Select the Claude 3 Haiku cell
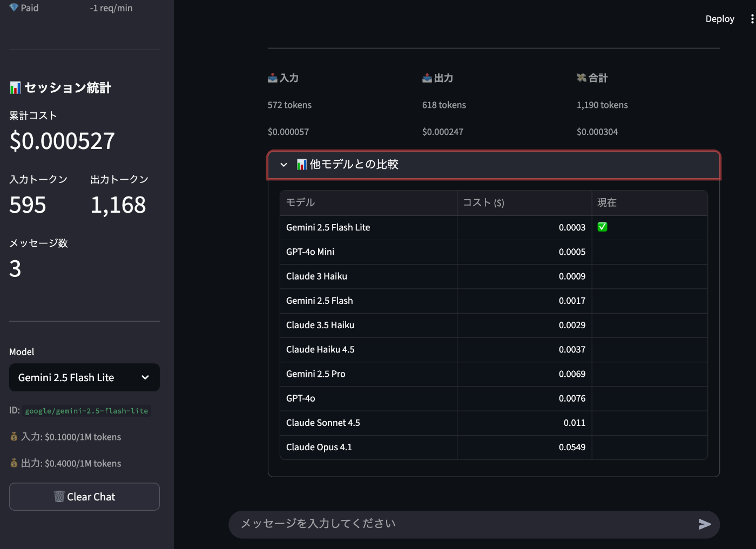This screenshot has width=756, height=549. [369, 276]
